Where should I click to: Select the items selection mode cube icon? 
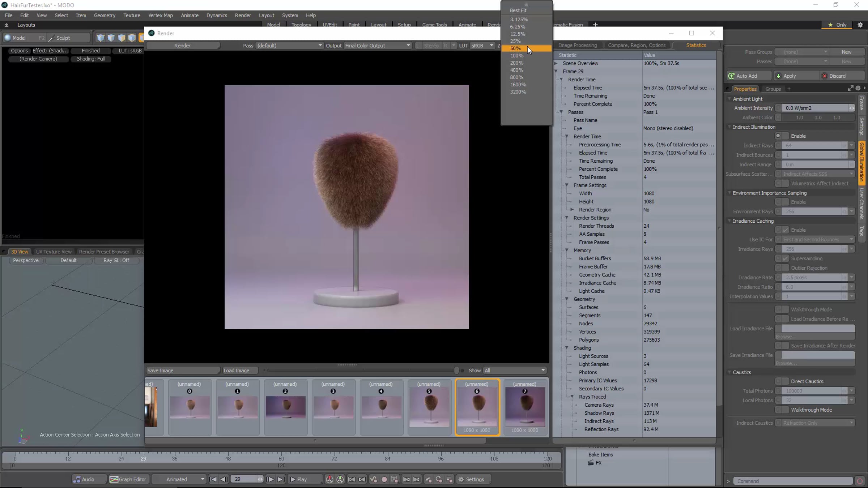(x=132, y=38)
